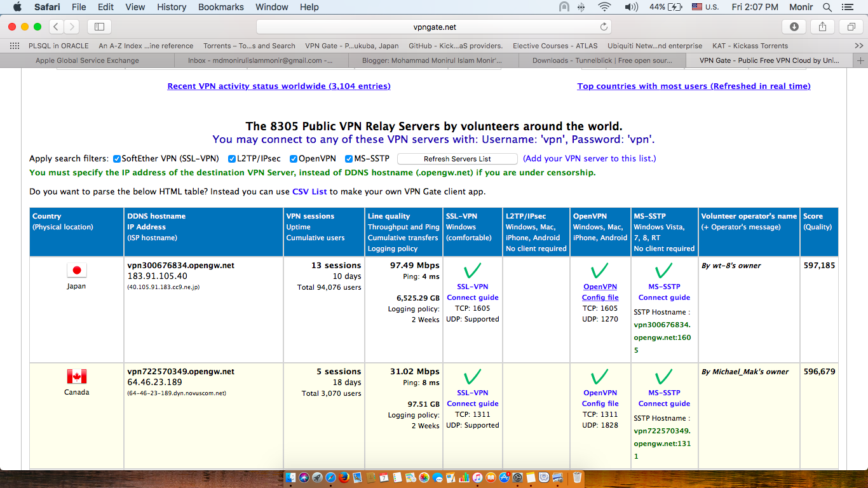Open the volume control menu

(x=631, y=7)
